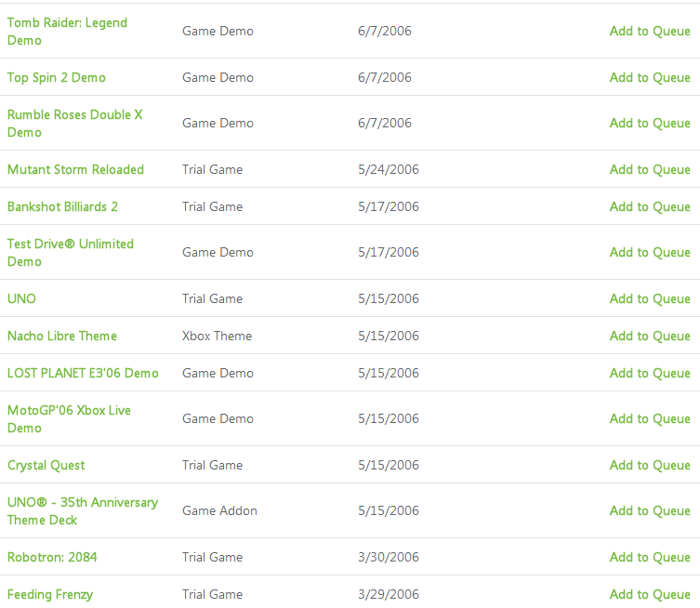
Task: Open the Top Spin 2 Demo link
Action: pyautogui.click(x=57, y=78)
